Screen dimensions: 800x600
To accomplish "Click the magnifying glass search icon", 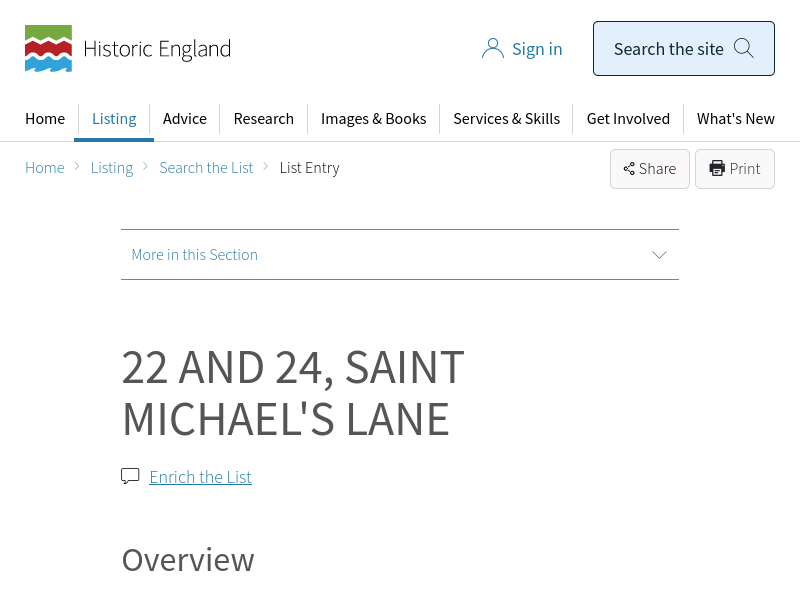I will 743,48.
